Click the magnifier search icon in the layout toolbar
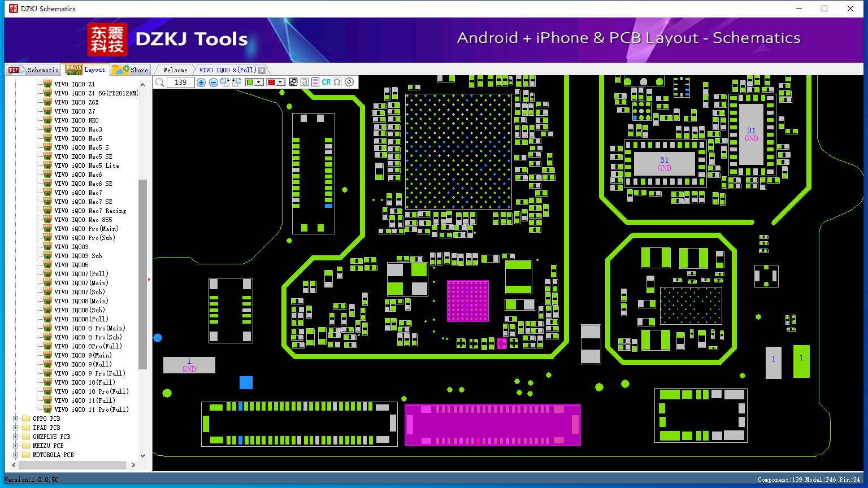Viewport: 868px width, 488px height. 160,82
